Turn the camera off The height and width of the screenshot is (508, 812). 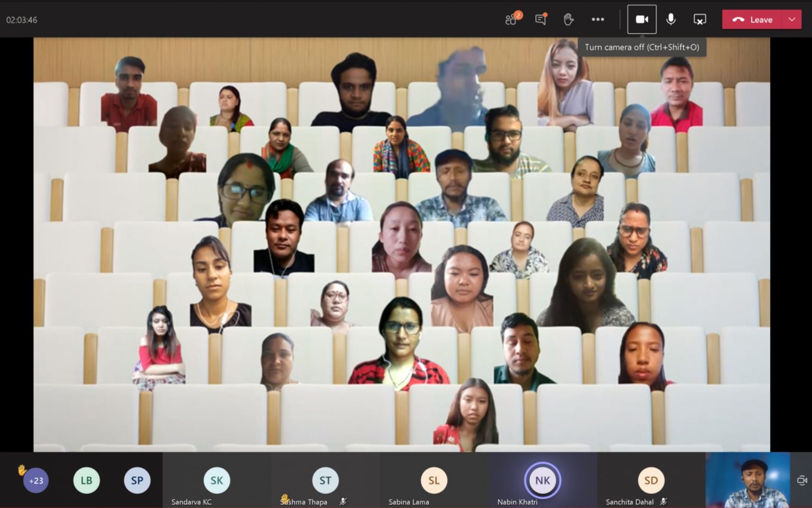click(x=641, y=19)
